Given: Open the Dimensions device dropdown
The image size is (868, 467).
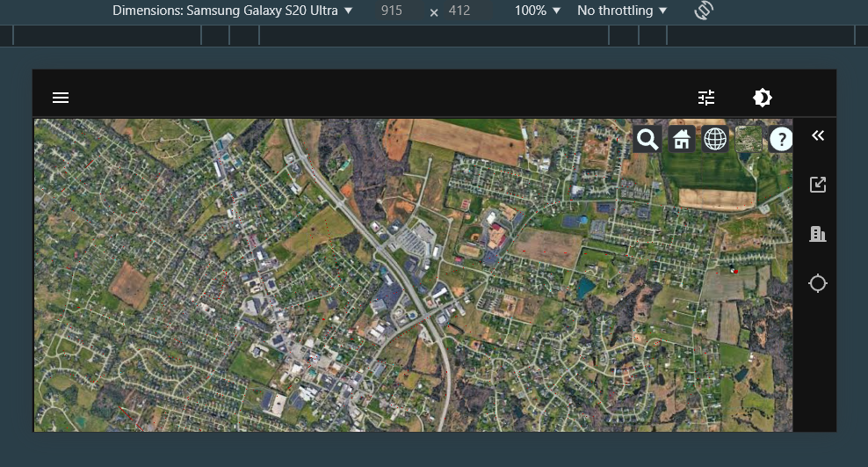Looking at the screenshot, I should pyautogui.click(x=233, y=11).
